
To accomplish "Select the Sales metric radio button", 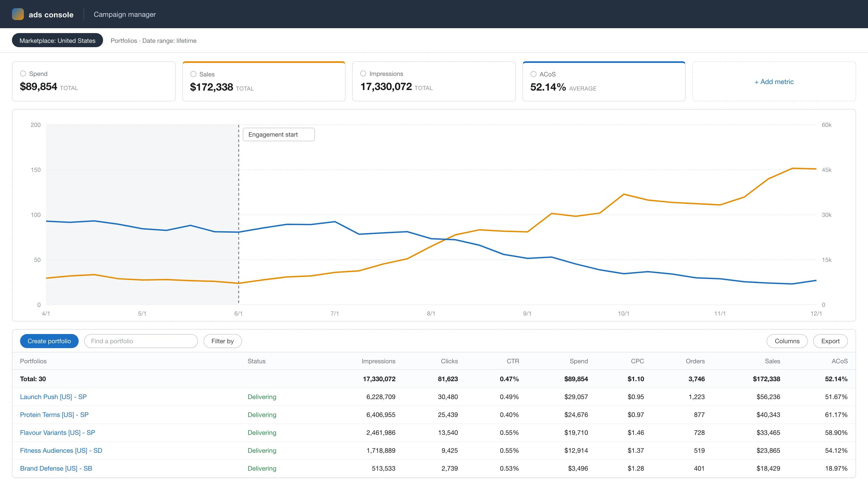I will pos(193,74).
